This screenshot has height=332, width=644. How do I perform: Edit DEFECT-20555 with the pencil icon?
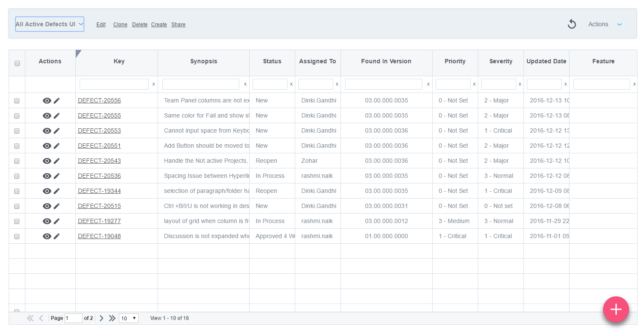56,115
